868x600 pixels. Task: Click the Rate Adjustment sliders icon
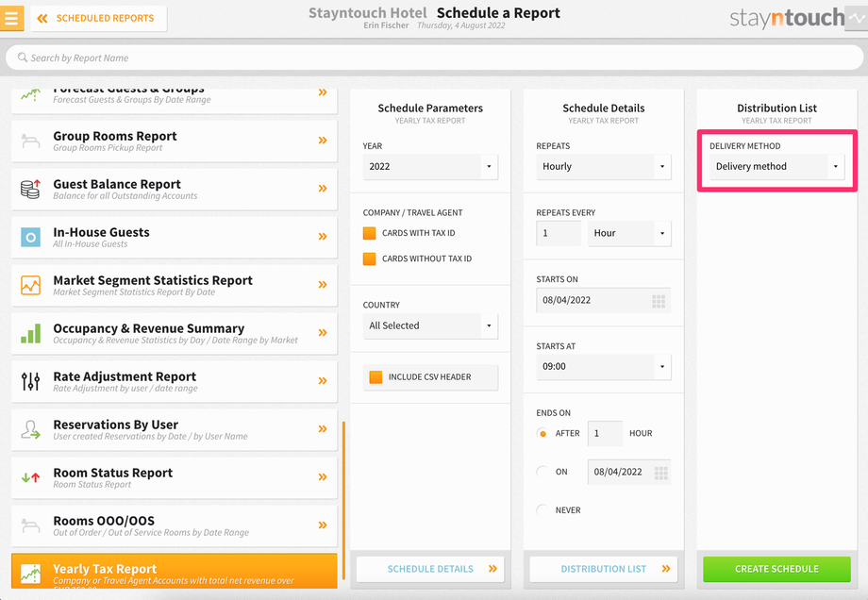(x=30, y=382)
